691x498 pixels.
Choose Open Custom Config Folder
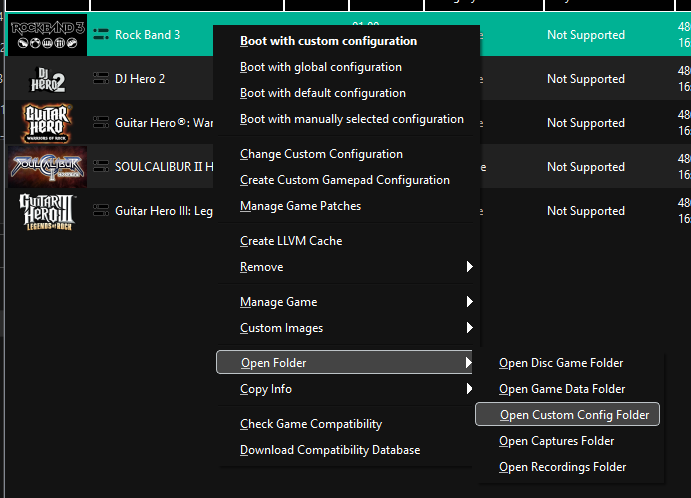[x=568, y=414]
